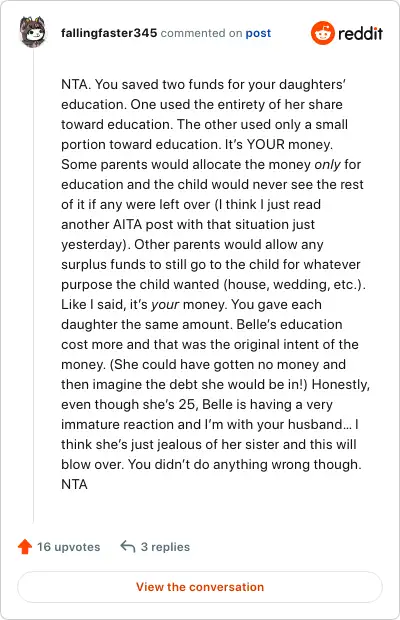Viewport: 400px width, 620px height.
Task: Click the orange upvote arrow icon
Action: 25,546
